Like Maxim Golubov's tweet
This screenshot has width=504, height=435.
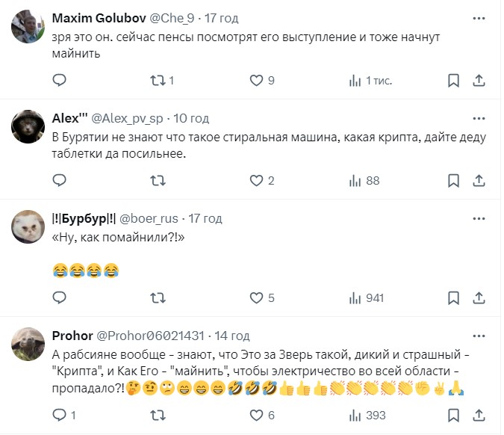tap(256, 80)
